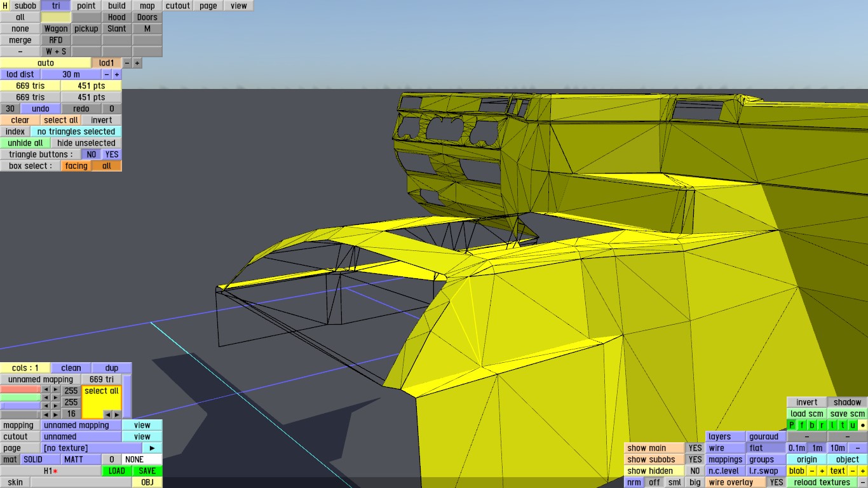This screenshot has height=488, width=868.
Task: Select the nrm normals option
Action: coord(634,482)
